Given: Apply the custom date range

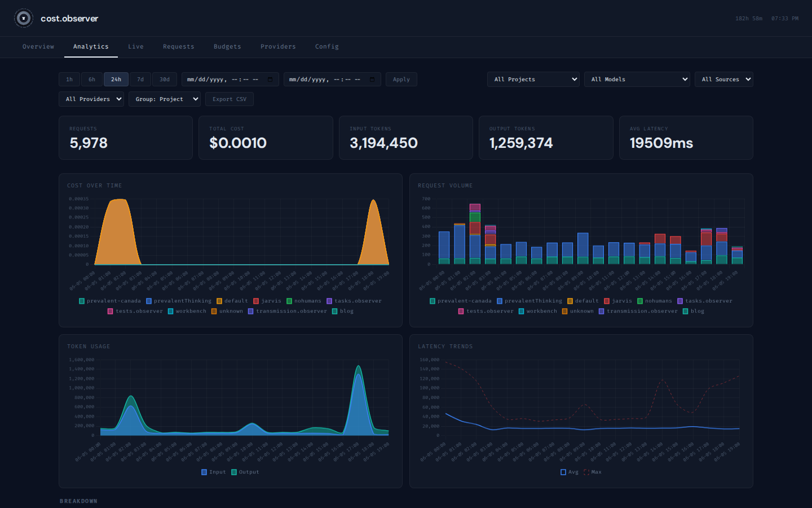Looking at the screenshot, I should click(x=401, y=80).
